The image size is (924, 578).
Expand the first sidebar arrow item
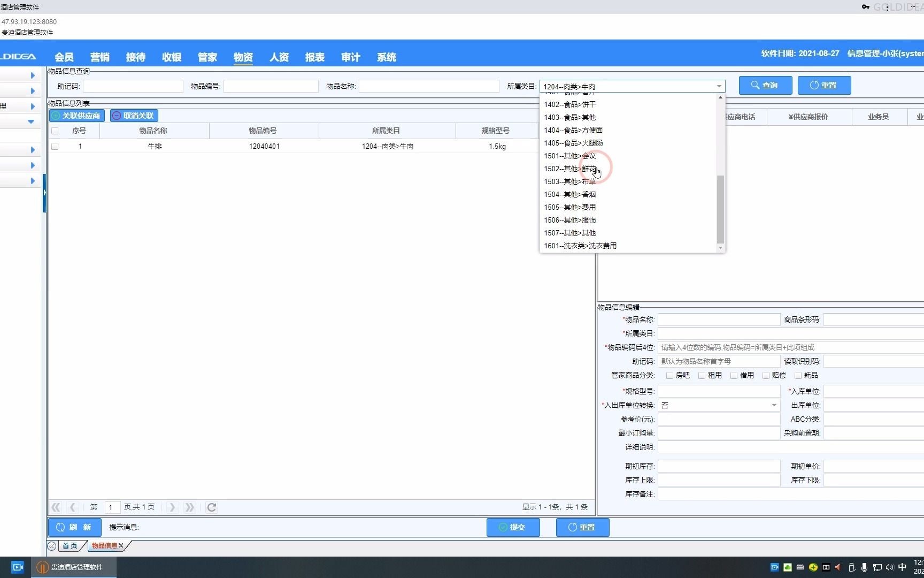pos(33,75)
